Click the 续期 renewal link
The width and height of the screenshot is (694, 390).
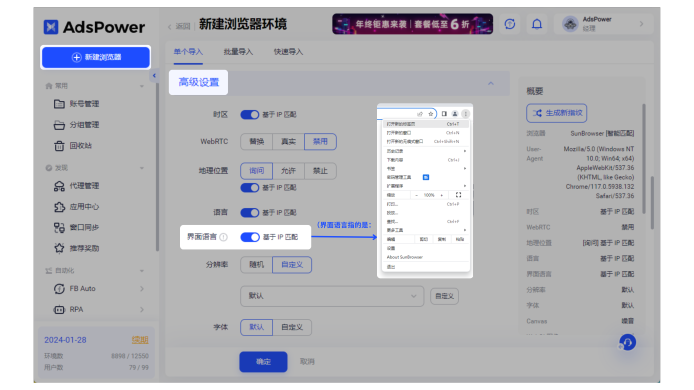point(140,340)
